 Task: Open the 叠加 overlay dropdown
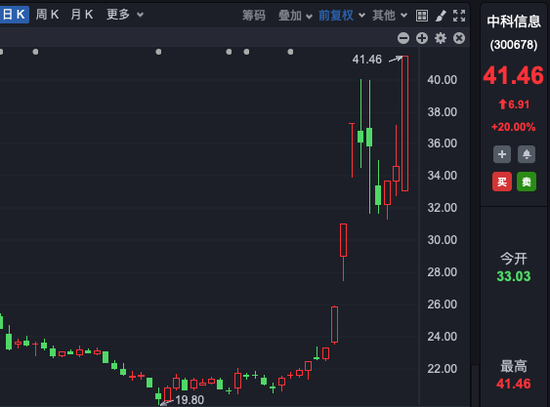pyautogui.click(x=295, y=15)
